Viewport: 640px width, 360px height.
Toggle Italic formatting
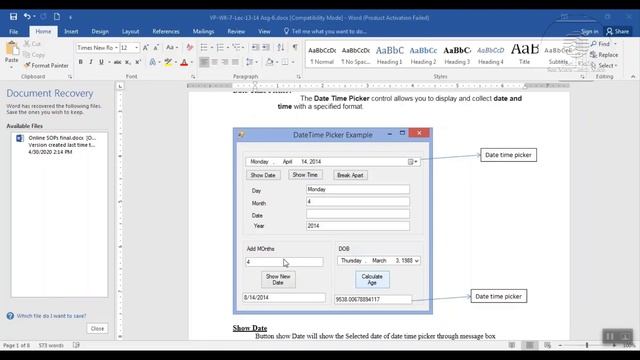point(91,62)
